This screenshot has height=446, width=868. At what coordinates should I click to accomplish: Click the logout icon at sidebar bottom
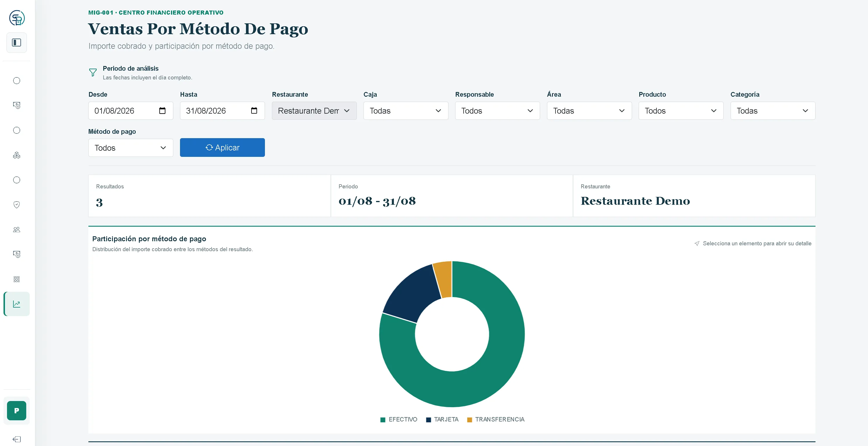tap(17, 439)
